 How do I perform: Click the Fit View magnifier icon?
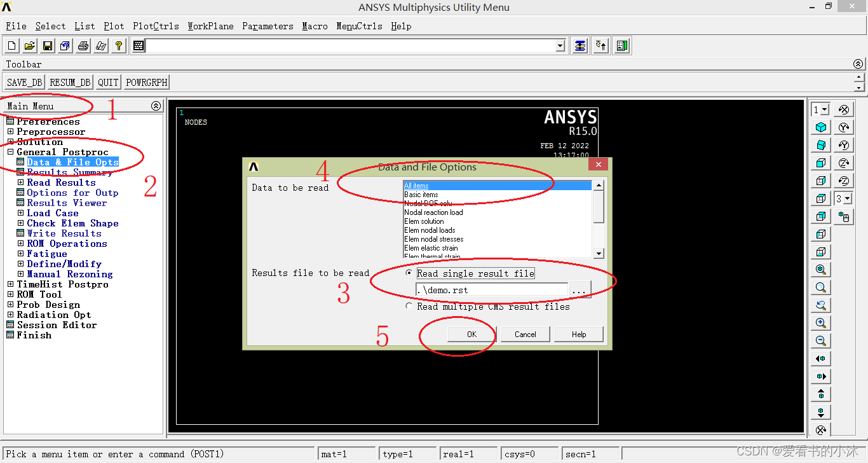pyautogui.click(x=821, y=270)
